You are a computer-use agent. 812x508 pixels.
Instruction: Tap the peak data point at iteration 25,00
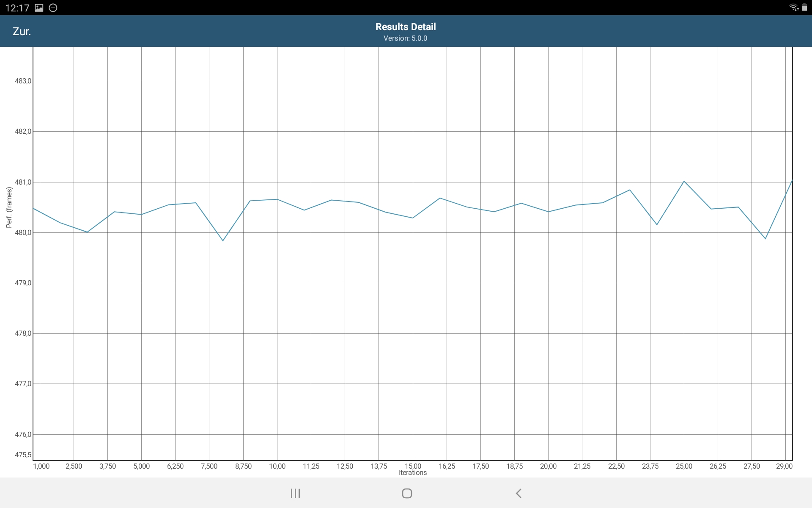tap(684, 182)
